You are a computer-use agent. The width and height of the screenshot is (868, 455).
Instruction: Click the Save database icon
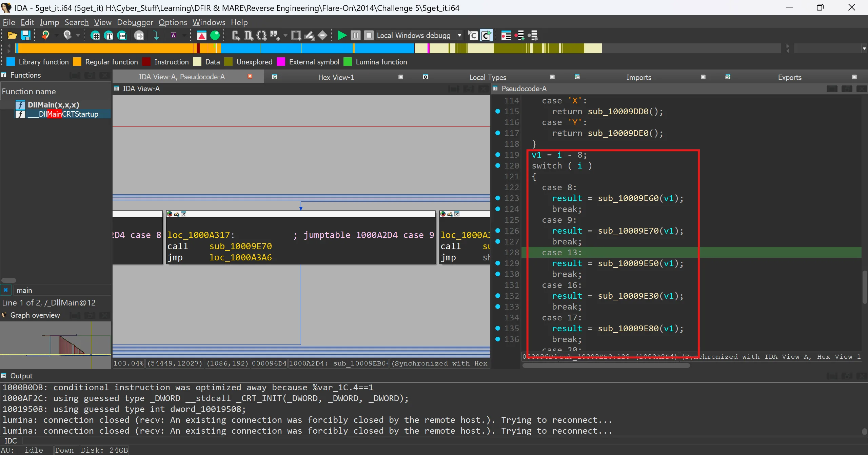pyautogui.click(x=26, y=35)
